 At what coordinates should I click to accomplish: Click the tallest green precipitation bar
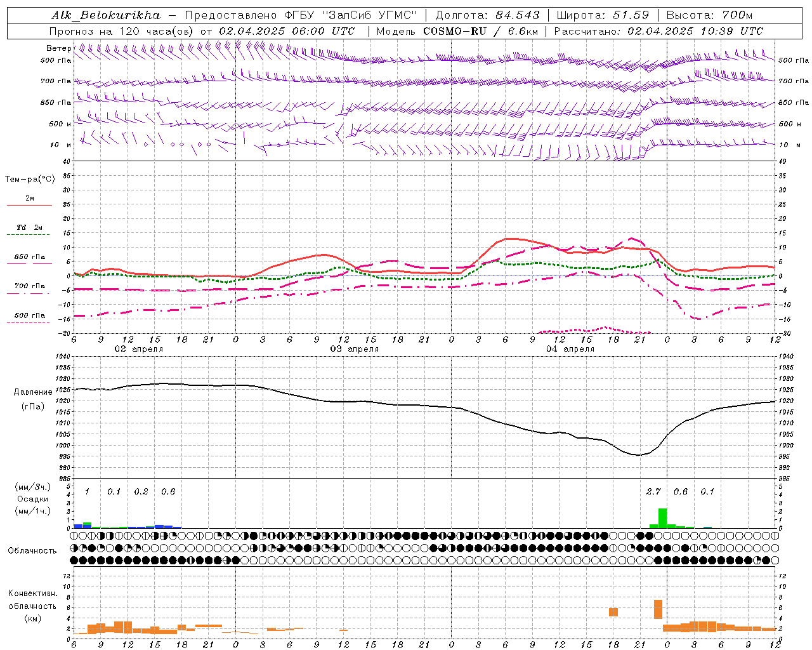point(662,518)
